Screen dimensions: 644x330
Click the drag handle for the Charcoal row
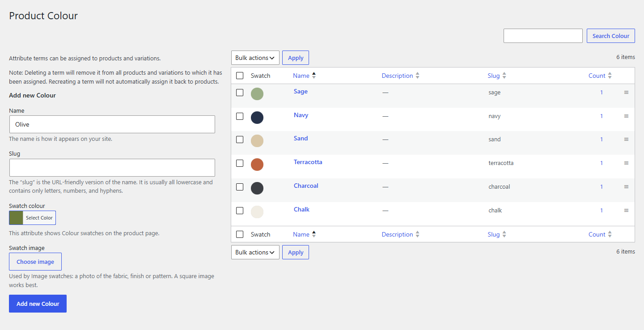(x=626, y=187)
